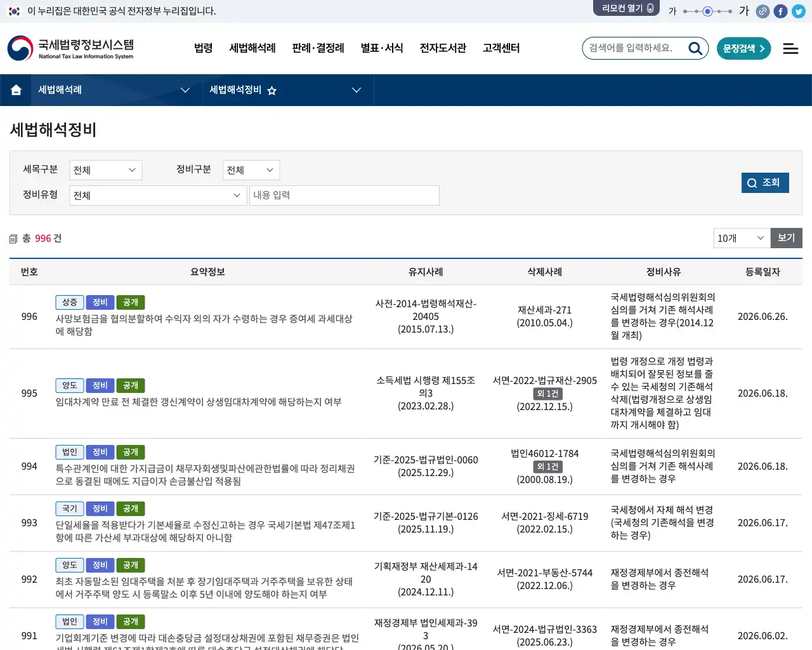Click the National Tax Law Information System logo
Image resolution: width=812 pixels, height=650 pixels.
(x=70, y=48)
